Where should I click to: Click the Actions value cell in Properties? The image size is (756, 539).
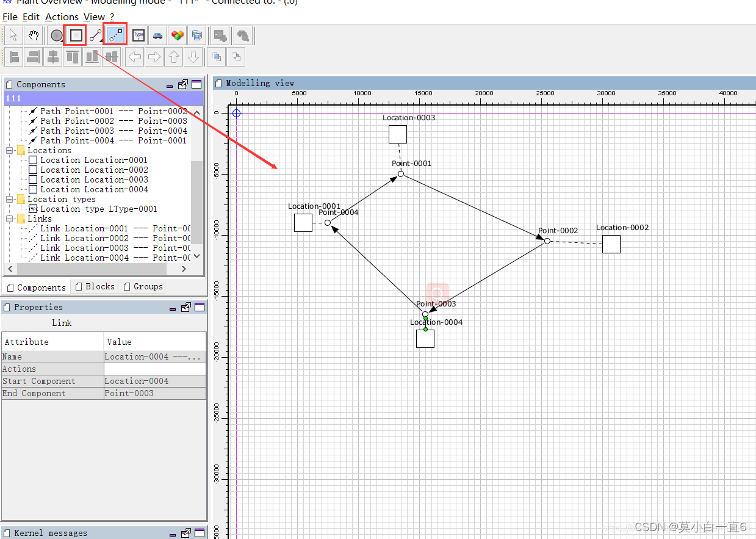[x=155, y=369]
